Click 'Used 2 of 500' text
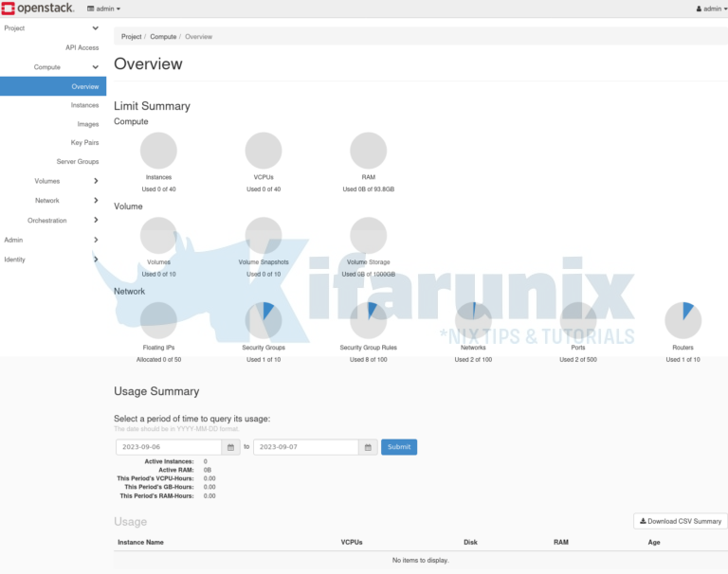Screen dimensions: 728x574 (578, 360)
